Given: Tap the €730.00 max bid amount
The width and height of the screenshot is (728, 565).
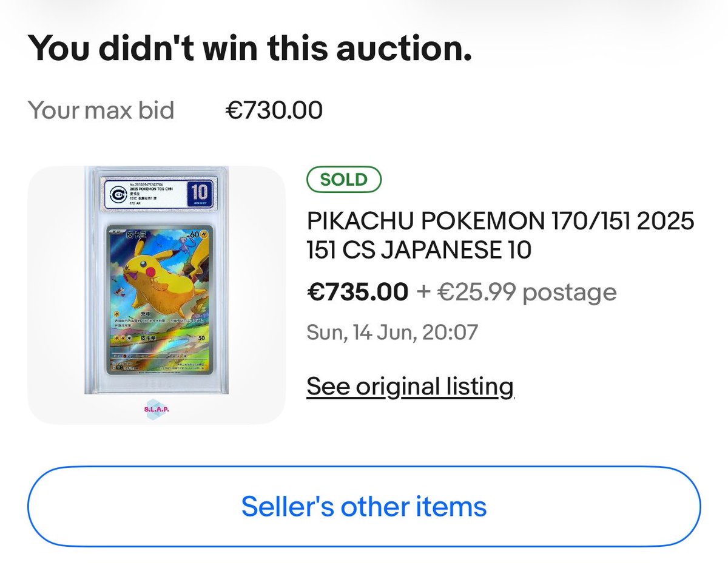Looking at the screenshot, I should (274, 110).
